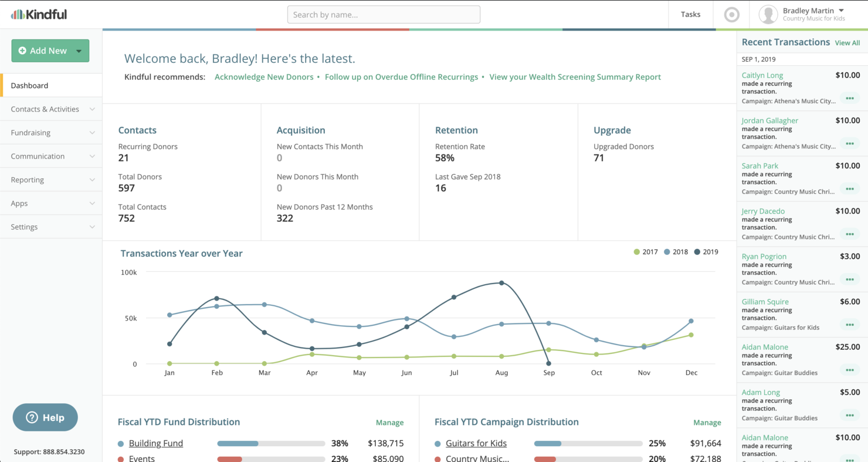The height and width of the screenshot is (462, 868).
Task: Click the 2019 February data point on chart
Action: (x=217, y=299)
